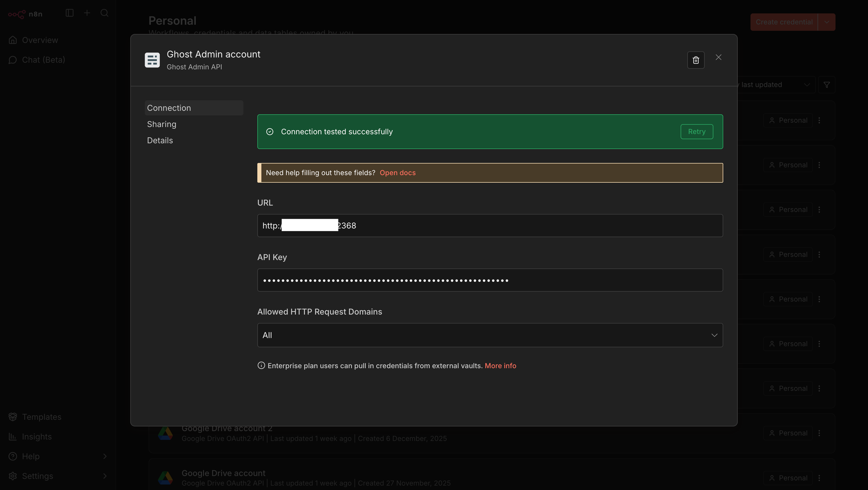Switch to the Details tab
868x490 pixels.
[160, 140]
